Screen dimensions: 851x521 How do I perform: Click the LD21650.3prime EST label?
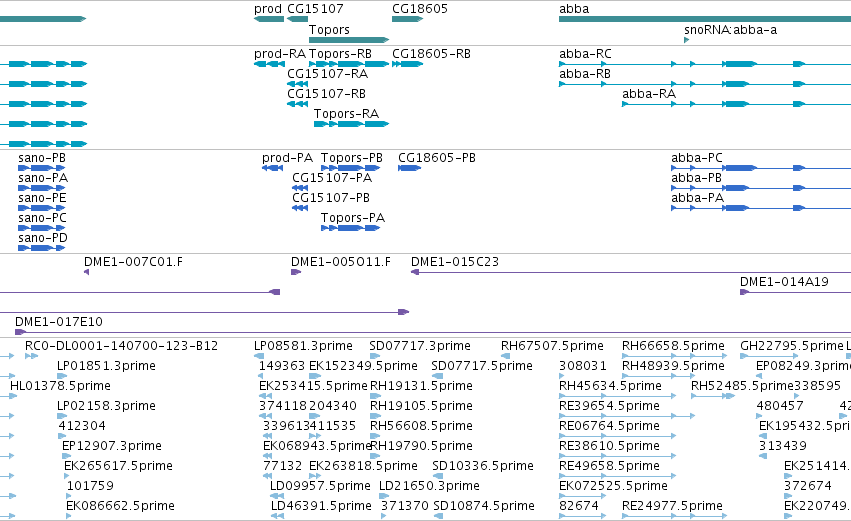tap(429, 487)
